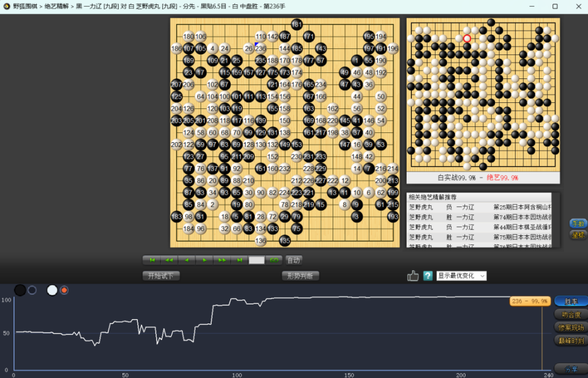Open the 显示最优变化 dropdown
Image resolution: width=588 pixels, height=378 pixels.
click(461, 276)
